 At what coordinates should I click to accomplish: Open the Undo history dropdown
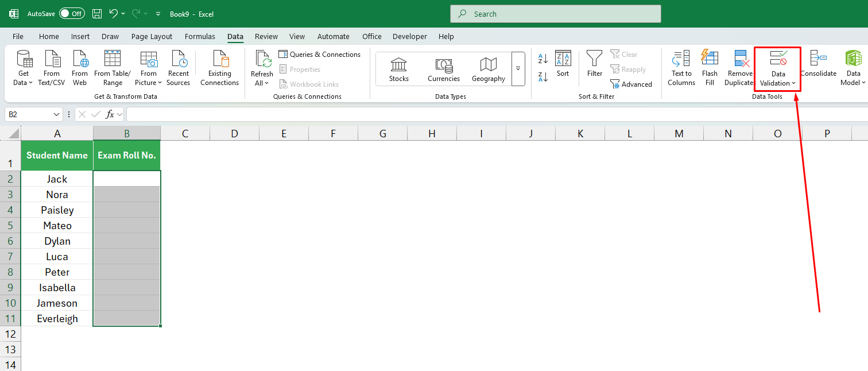point(123,14)
